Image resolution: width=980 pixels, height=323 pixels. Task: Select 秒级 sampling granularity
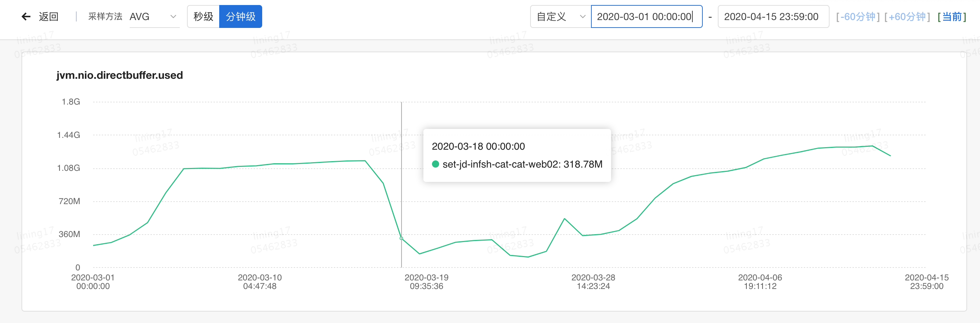[x=203, y=16]
